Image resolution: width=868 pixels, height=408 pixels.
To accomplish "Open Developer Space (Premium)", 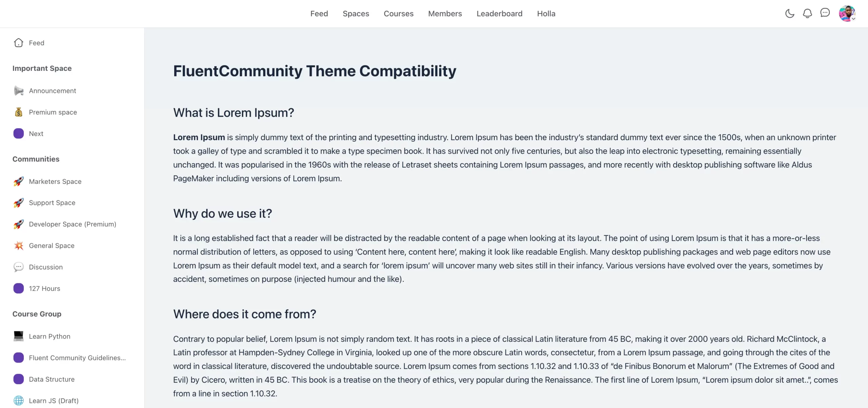I will pyautogui.click(x=72, y=224).
